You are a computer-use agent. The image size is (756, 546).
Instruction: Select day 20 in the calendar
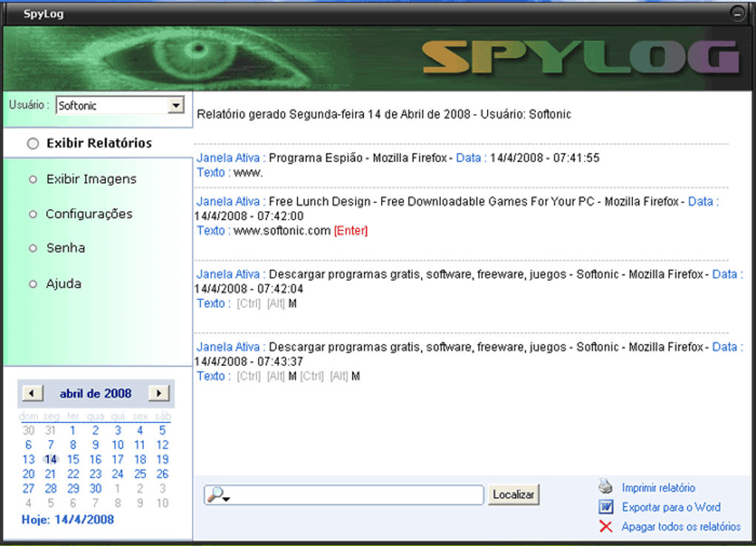(x=28, y=473)
